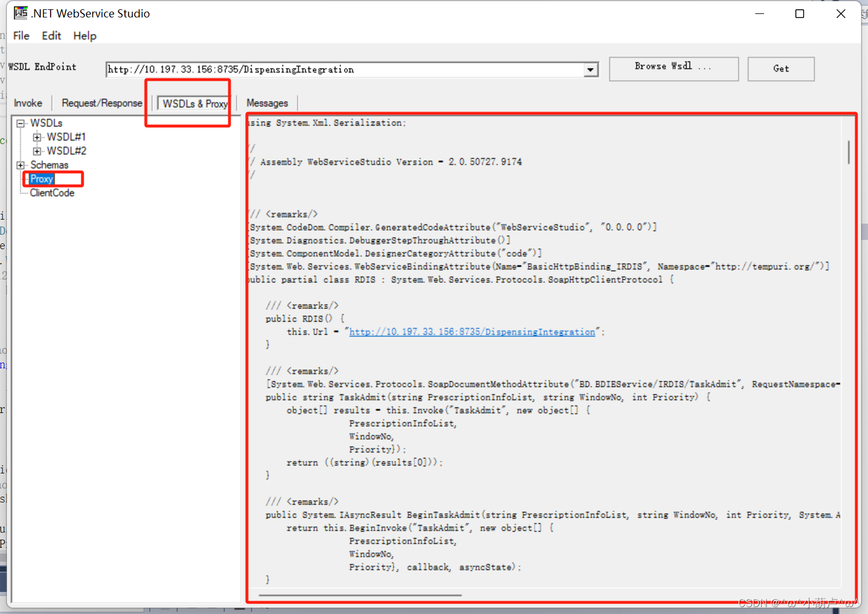
Task: Click the 'public string TaskAdmit' method line
Action: (488, 397)
